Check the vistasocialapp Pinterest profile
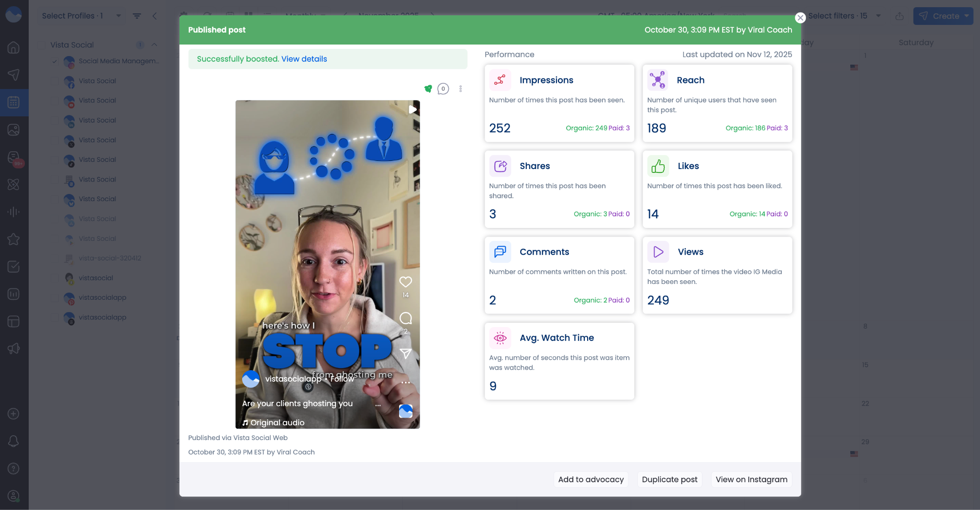The image size is (980, 510). pos(54,298)
